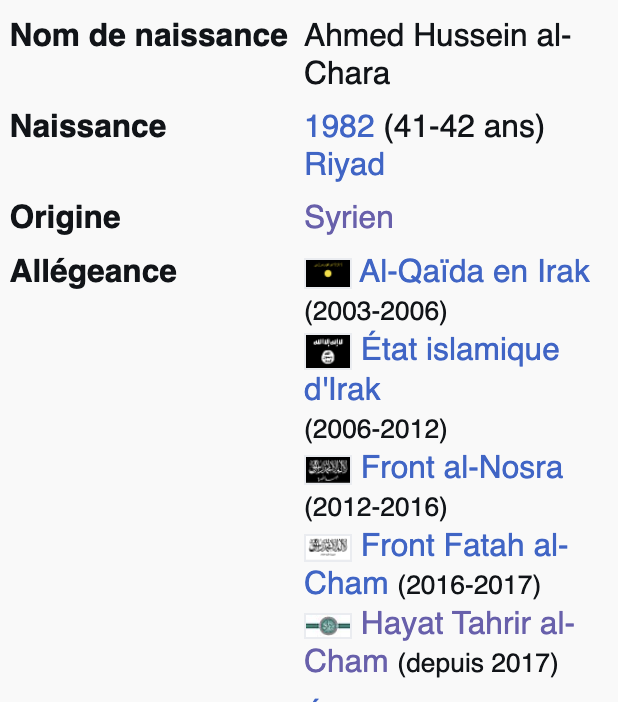This screenshot has width=618, height=702.
Task: Open the État islamique d'Irak flag image
Action: [x=328, y=351]
